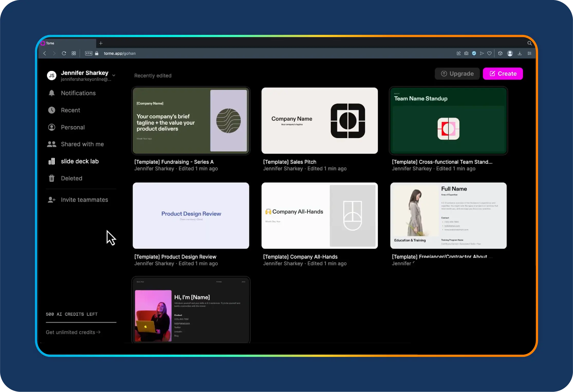Click the slide deck lab building icon

click(x=52, y=161)
